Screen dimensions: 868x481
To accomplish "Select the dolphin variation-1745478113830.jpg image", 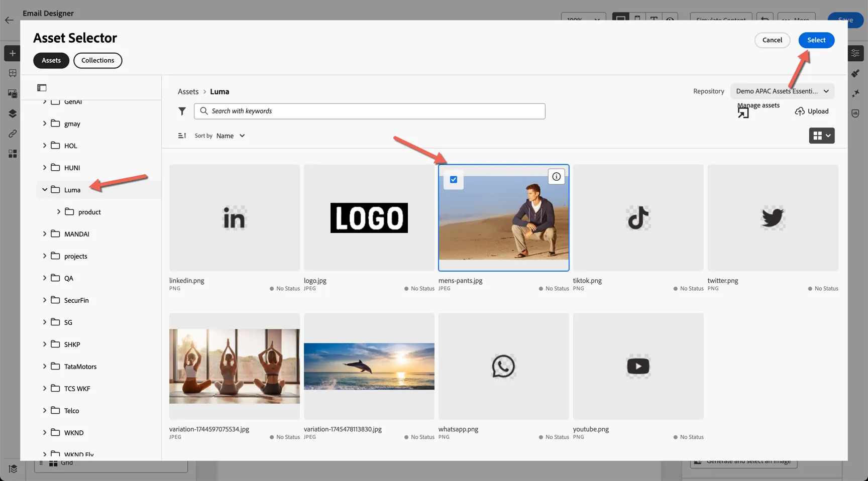I will 369,367.
